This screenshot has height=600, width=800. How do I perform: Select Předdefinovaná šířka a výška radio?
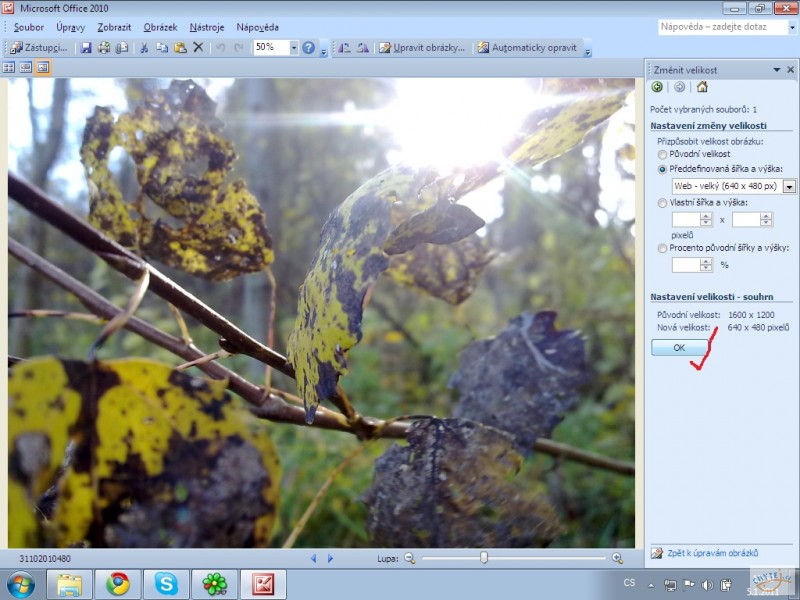662,169
